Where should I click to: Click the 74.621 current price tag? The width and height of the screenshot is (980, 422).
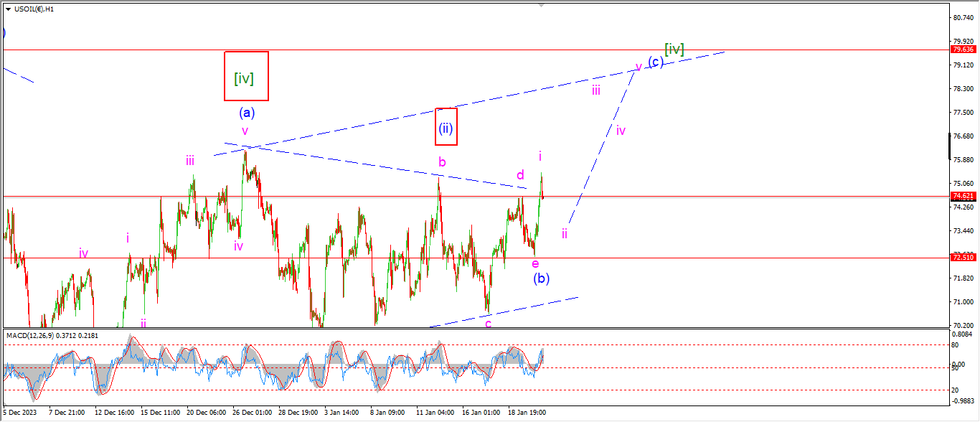tap(962, 196)
